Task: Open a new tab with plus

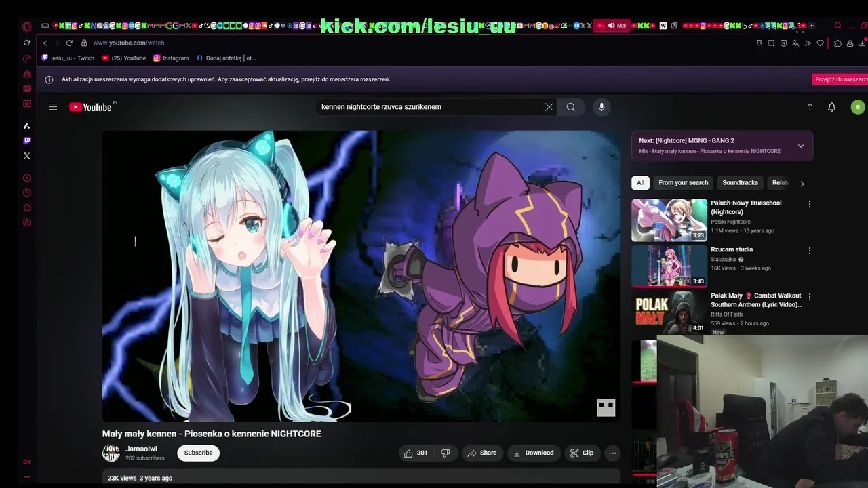Action: click(x=812, y=26)
